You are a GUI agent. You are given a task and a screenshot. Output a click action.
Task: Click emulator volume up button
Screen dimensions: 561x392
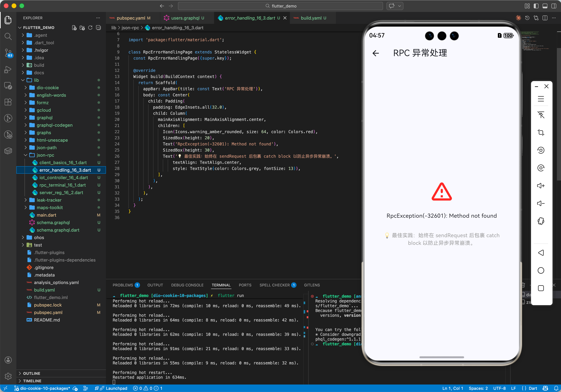(541, 186)
